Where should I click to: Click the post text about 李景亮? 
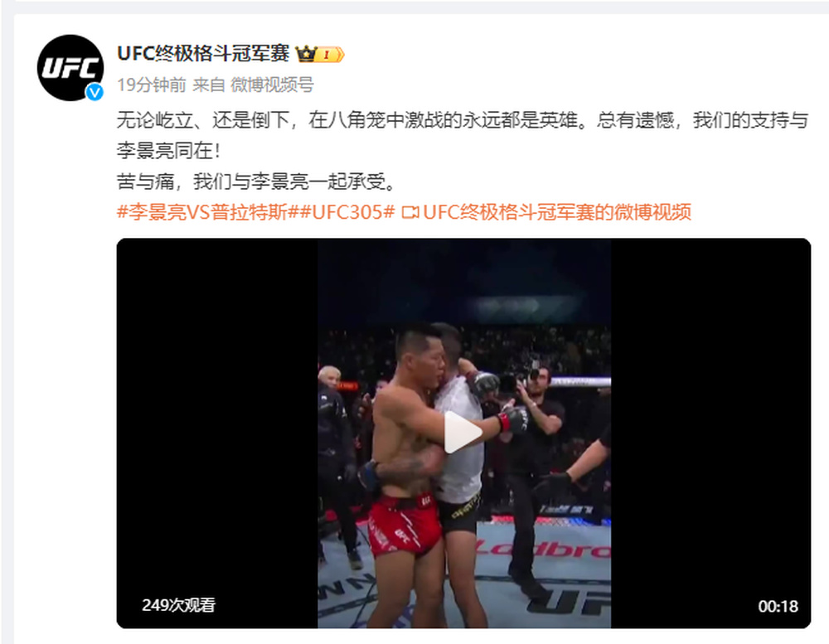pyautogui.click(x=463, y=135)
